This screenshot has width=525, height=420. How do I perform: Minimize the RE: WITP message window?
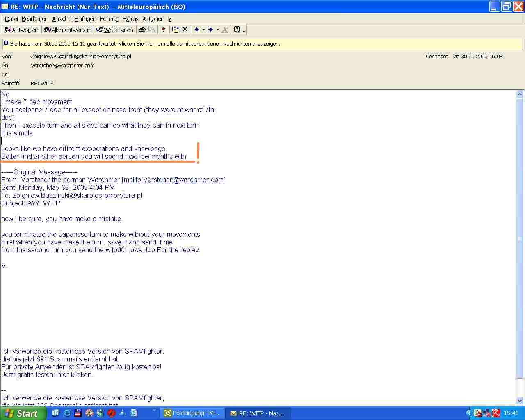pos(495,7)
